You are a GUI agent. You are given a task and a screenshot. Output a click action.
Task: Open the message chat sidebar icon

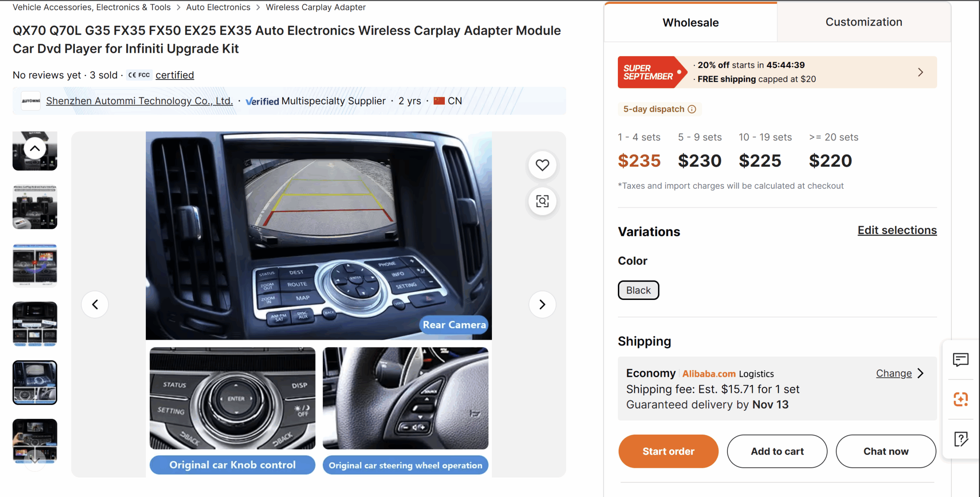tap(960, 360)
